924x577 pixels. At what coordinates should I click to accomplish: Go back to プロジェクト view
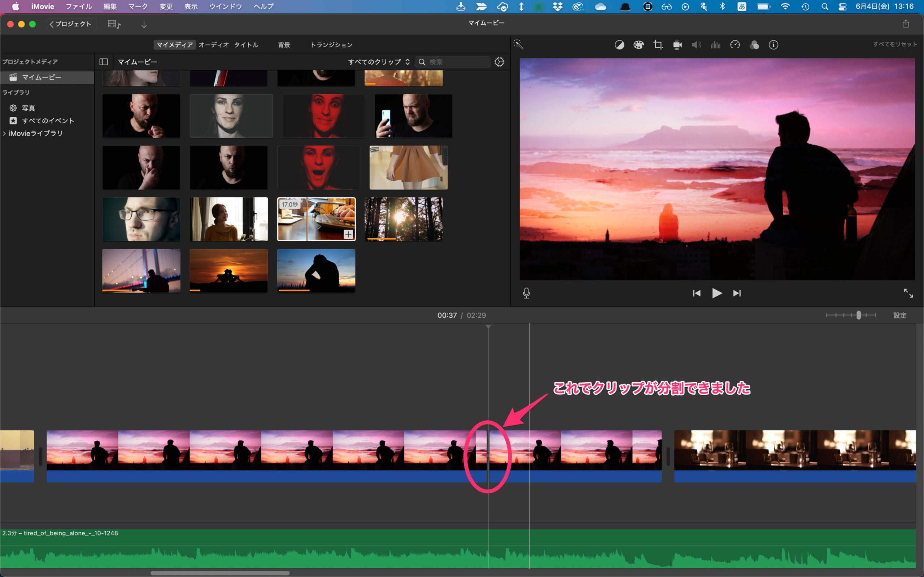(71, 24)
